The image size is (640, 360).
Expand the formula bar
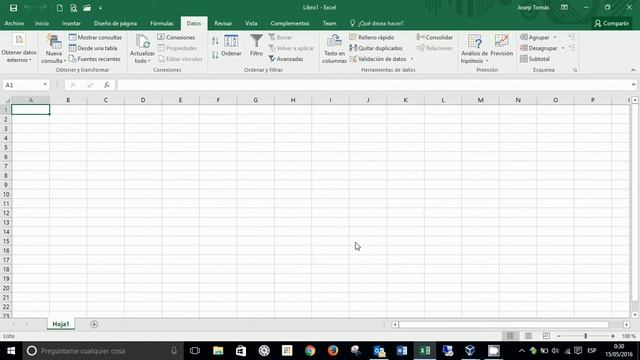pyautogui.click(x=633, y=85)
